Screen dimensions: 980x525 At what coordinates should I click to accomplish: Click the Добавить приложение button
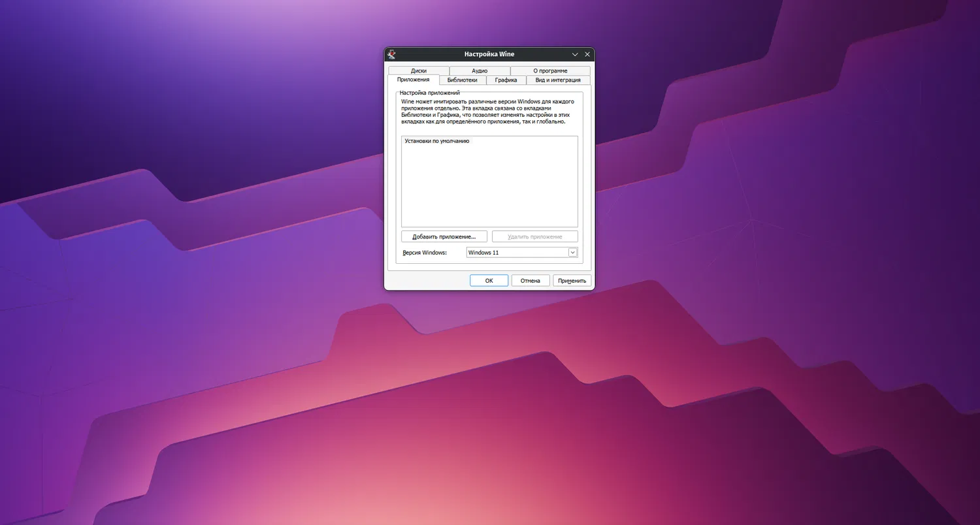coord(444,236)
